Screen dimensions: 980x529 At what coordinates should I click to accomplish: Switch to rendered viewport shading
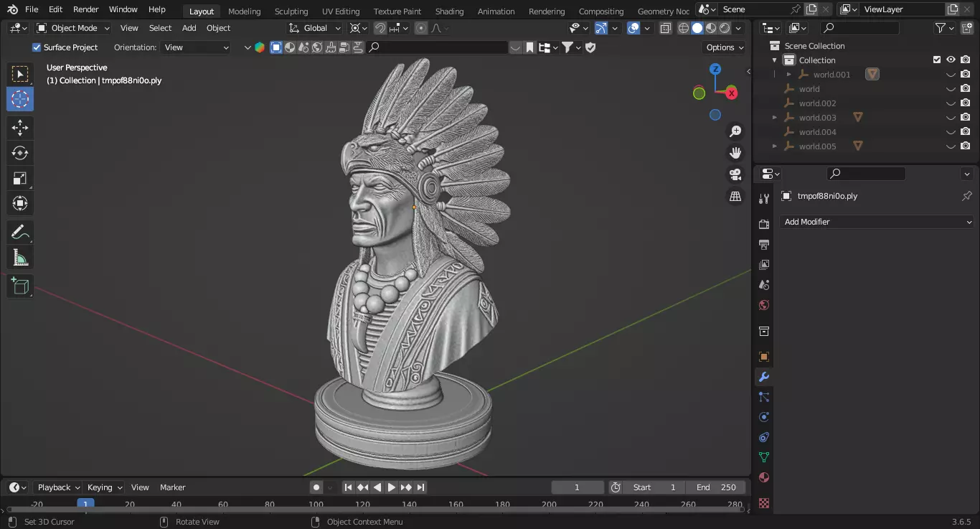pos(725,28)
